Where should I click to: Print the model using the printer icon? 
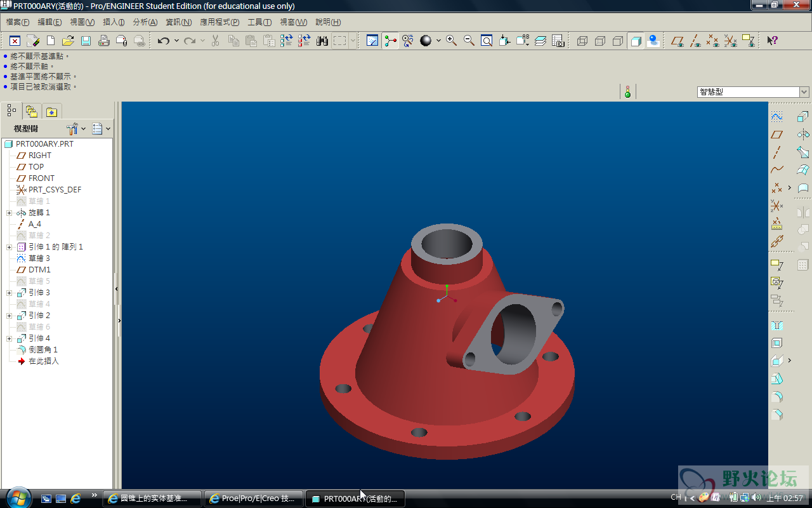(103, 41)
